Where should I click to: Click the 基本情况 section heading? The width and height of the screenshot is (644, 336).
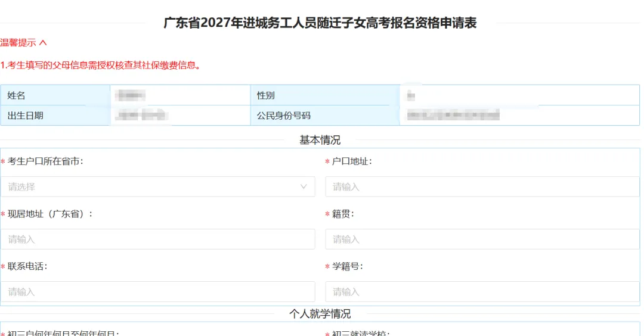[320, 140]
